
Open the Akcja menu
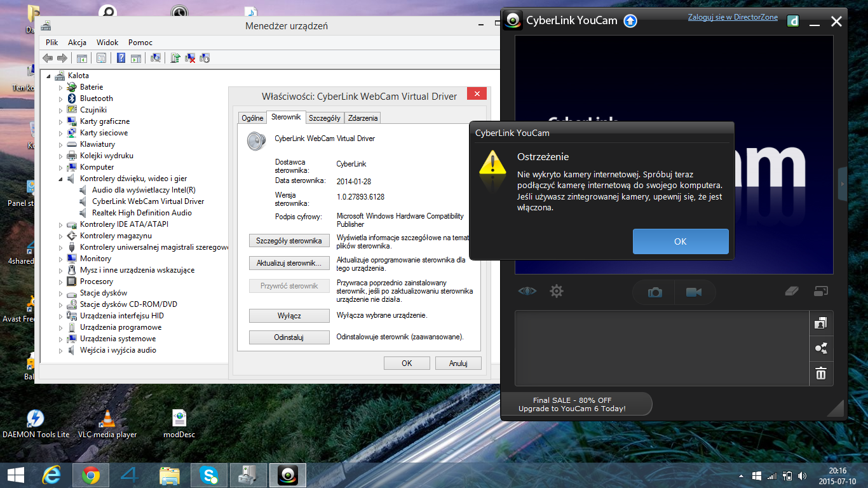(x=77, y=43)
